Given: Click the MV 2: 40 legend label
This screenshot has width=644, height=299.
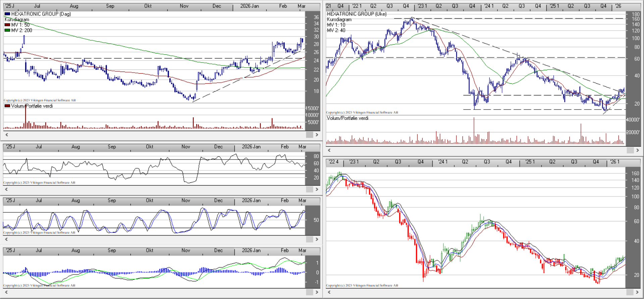Looking at the screenshot, I should point(336,30).
